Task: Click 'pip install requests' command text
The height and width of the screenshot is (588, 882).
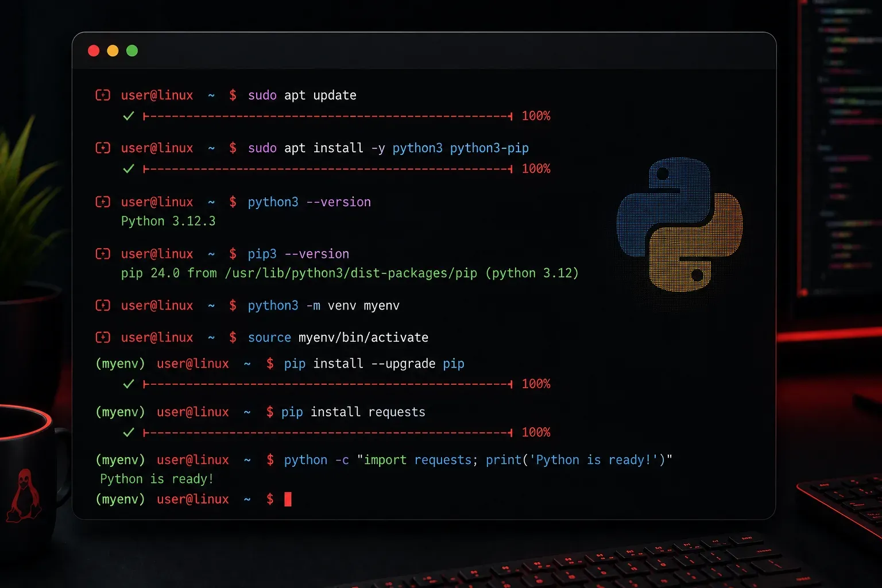Action: click(x=353, y=412)
